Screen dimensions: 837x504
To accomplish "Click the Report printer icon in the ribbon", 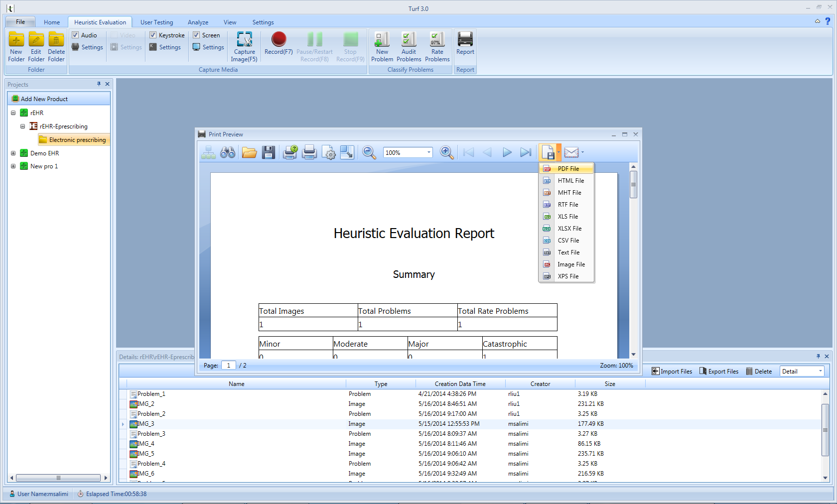I will (465, 39).
